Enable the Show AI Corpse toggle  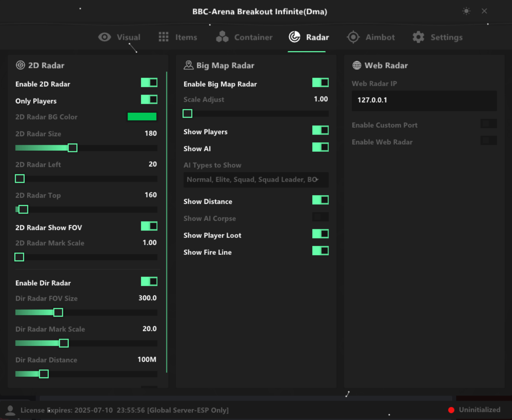(x=320, y=217)
